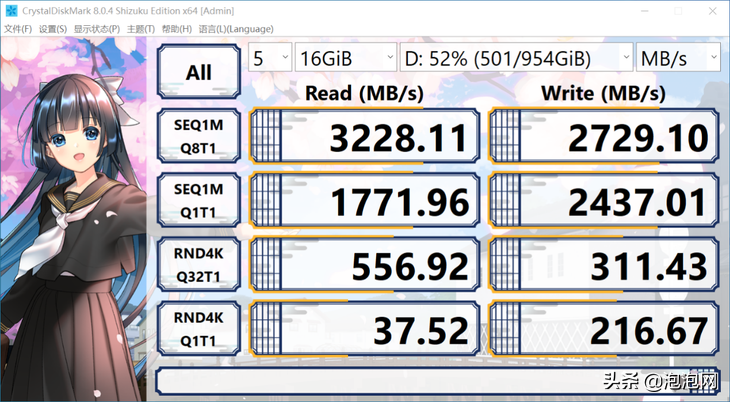Viewport: 730px width, 402px height.
Task: Select the 2729.10 write result
Action: 604,136
